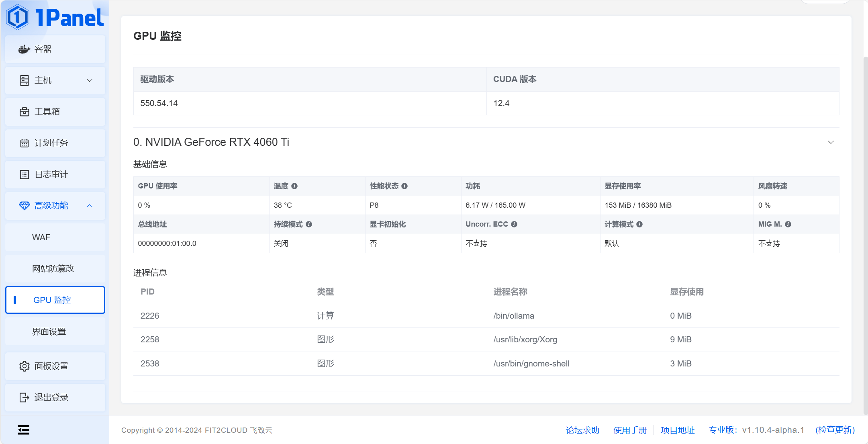
Task: Click the CUDA version 12.4 cell
Action: coord(663,103)
